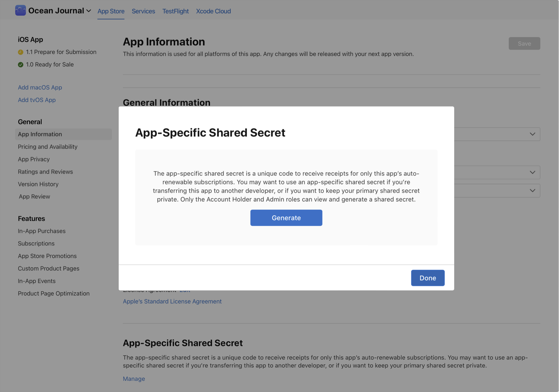
Task: Click the Manage shared secret link
Action: (x=133, y=378)
